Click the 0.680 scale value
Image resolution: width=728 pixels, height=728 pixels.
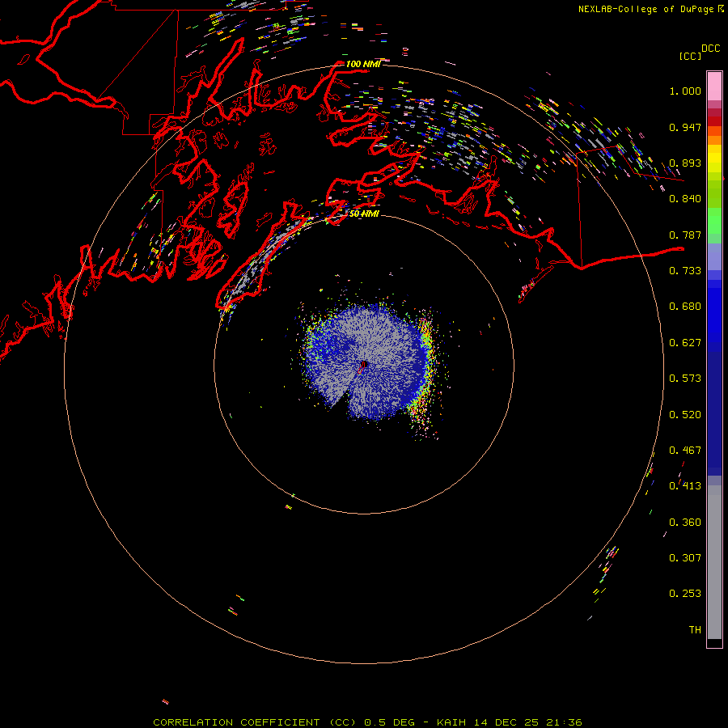pyautogui.click(x=685, y=307)
